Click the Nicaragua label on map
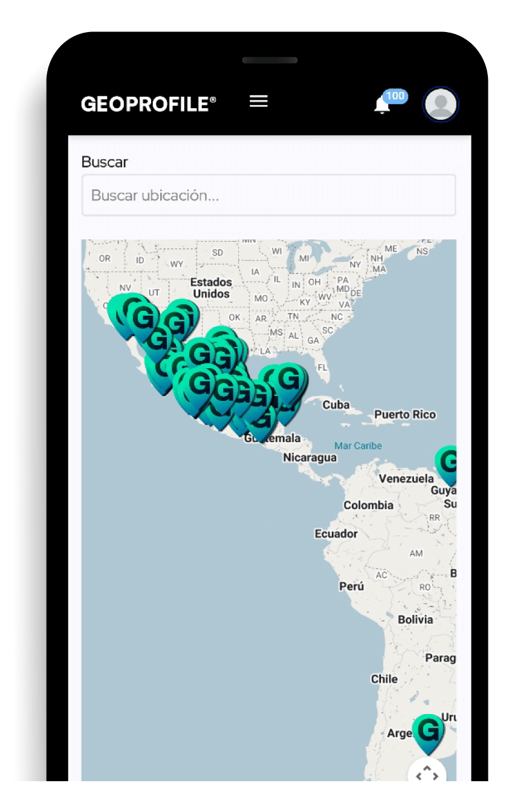532x809 pixels. [310, 458]
